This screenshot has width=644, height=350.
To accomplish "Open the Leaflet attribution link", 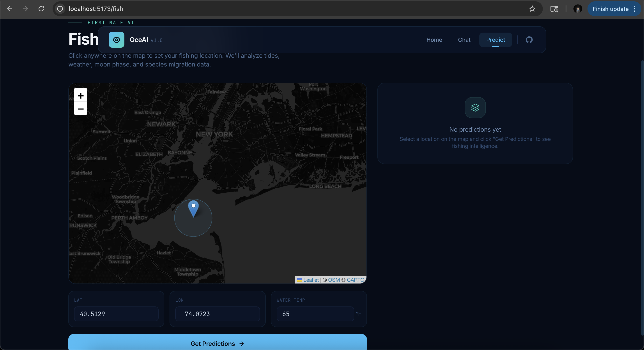I will 311,280.
